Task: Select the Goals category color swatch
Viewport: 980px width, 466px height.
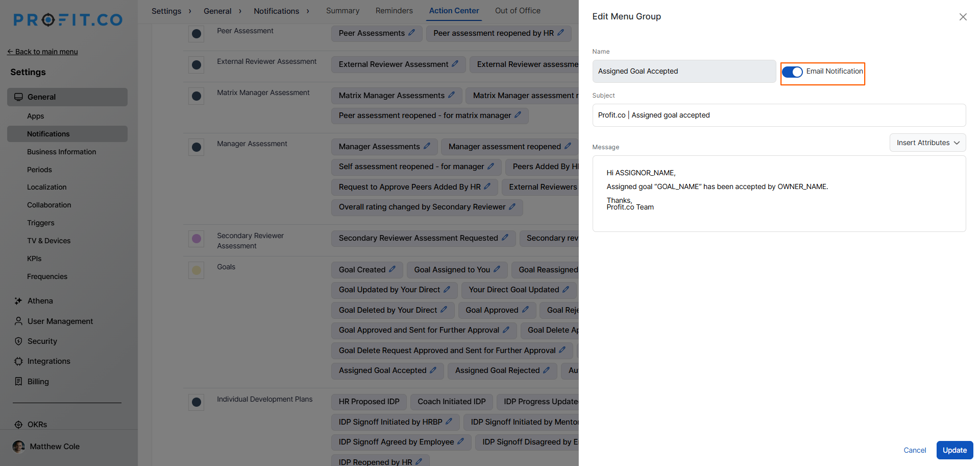Action: pos(197,270)
